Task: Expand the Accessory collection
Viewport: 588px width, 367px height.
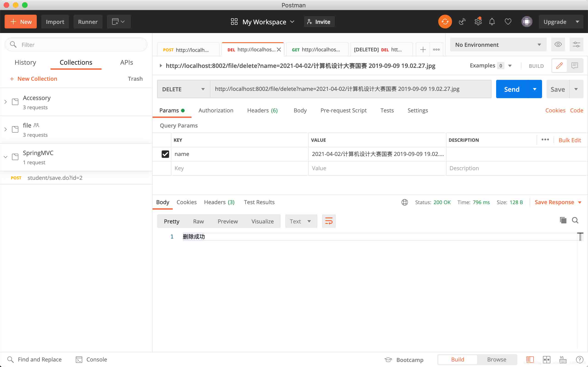Action: [x=6, y=102]
